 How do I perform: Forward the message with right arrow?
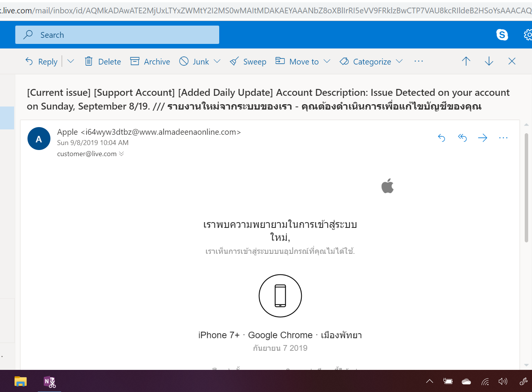click(483, 138)
